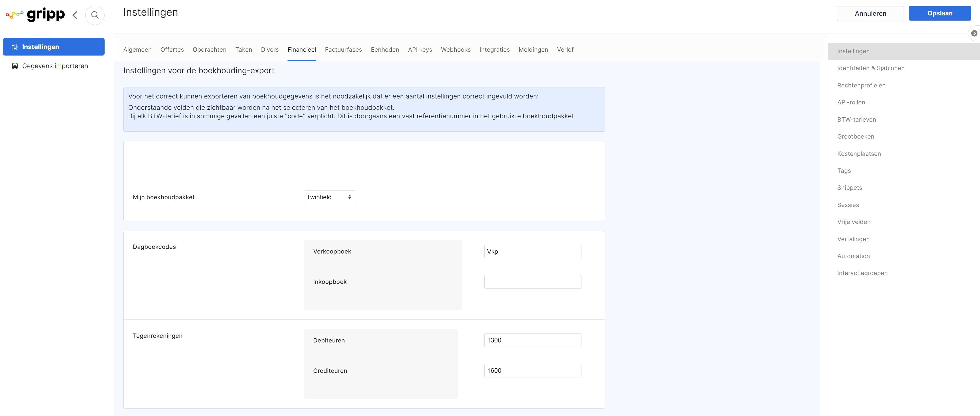Go to Rechtenprofielen
Viewport: 980px width, 416px height.
pos(861,85)
